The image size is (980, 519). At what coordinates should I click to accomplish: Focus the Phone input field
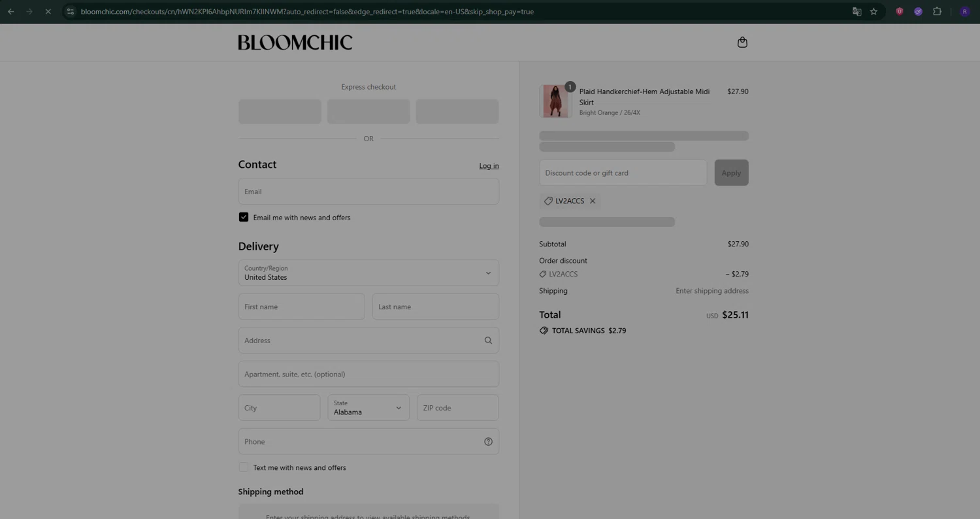368,442
